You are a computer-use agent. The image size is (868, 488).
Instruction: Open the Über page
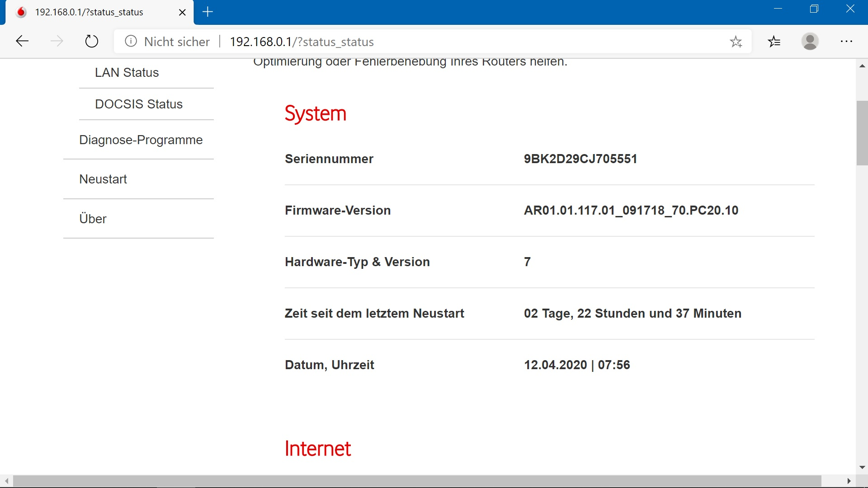[93, 219]
